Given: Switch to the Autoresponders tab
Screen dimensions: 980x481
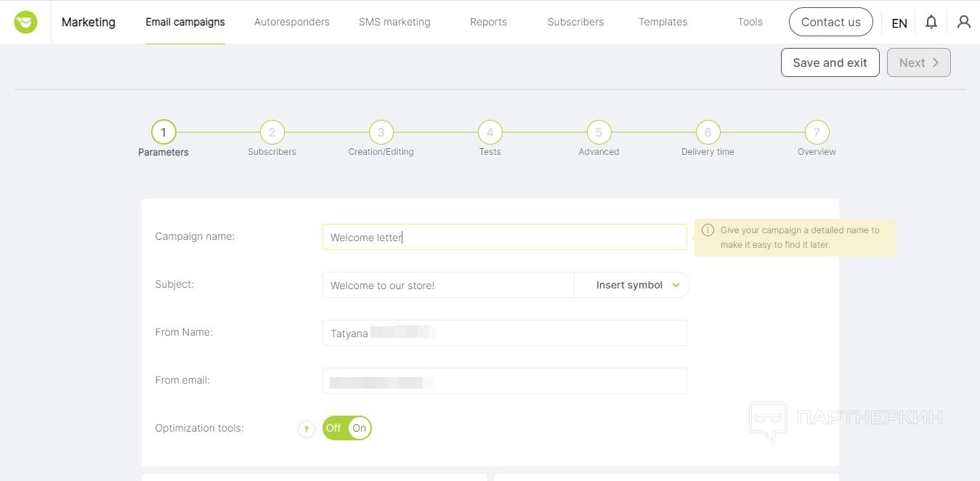Looking at the screenshot, I should (291, 22).
